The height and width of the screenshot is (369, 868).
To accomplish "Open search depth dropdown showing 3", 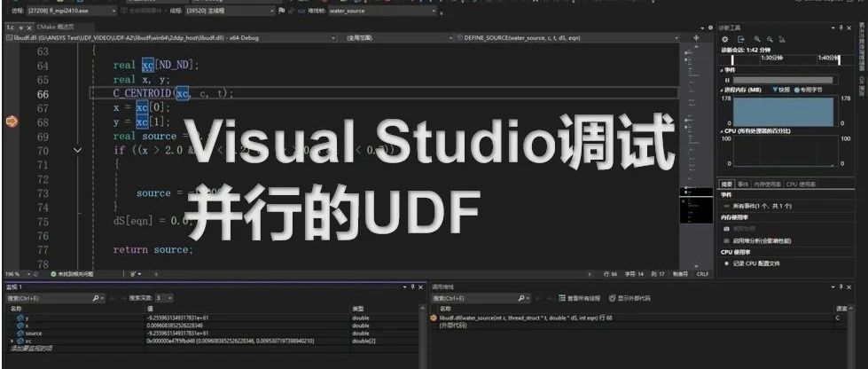I will tap(164, 298).
